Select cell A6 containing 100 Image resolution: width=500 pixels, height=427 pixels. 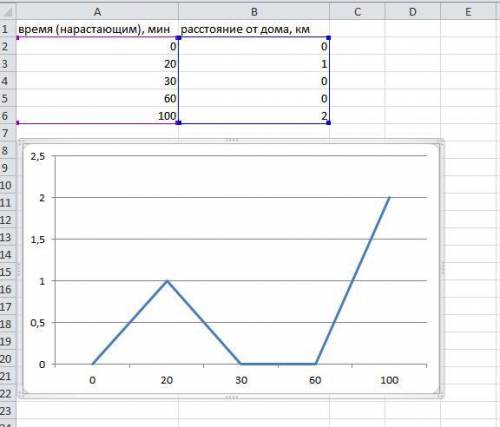point(97,116)
